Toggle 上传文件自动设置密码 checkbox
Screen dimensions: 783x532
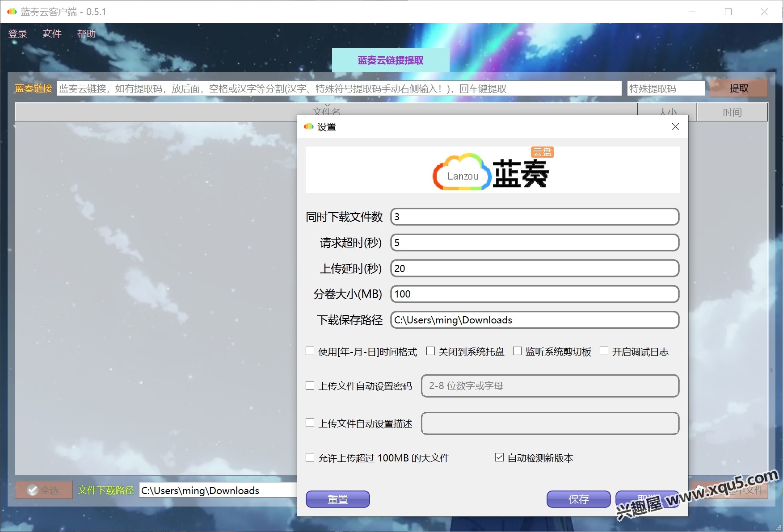(310, 385)
